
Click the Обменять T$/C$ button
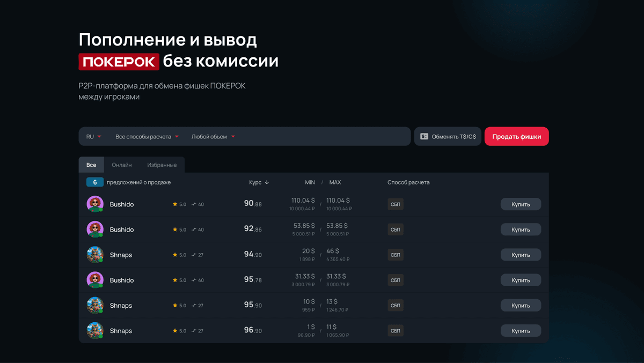click(x=448, y=137)
